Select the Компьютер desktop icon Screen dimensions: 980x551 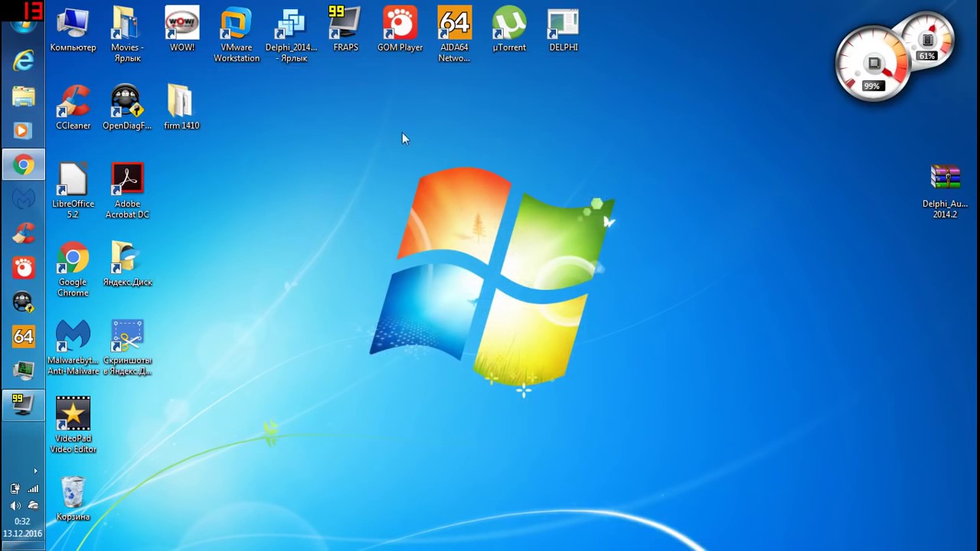coord(73,31)
